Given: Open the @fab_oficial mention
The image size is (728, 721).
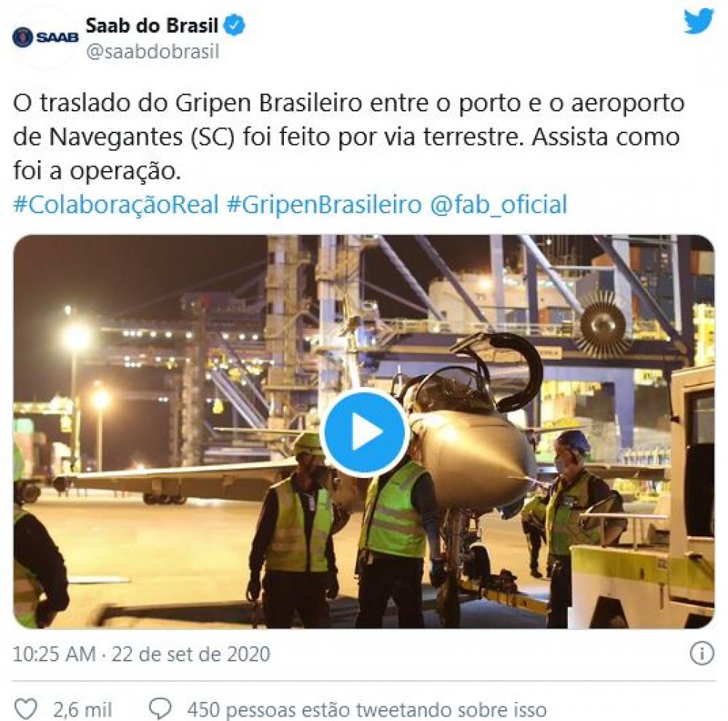Looking at the screenshot, I should (x=499, y=204).
